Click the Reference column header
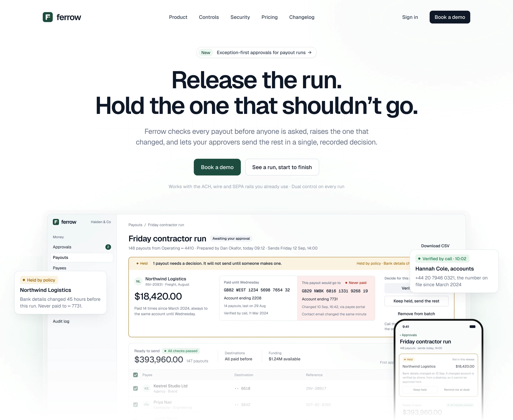 click(314, 375)
